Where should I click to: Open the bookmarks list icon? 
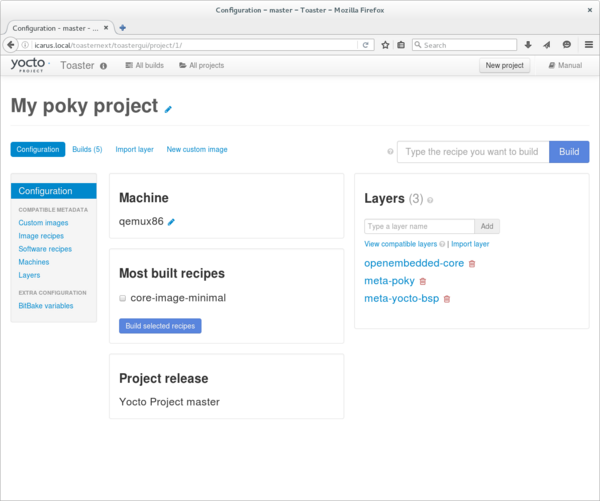(x=401, y=45)
